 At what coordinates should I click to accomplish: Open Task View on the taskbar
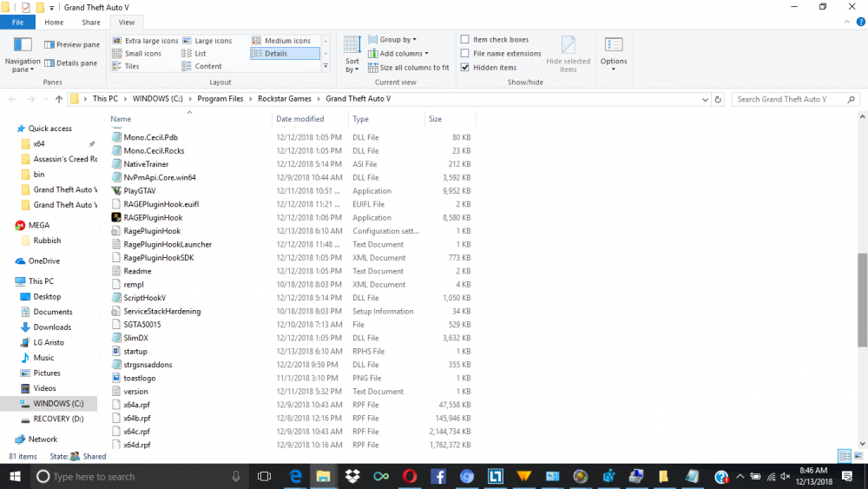pos(265,476)
